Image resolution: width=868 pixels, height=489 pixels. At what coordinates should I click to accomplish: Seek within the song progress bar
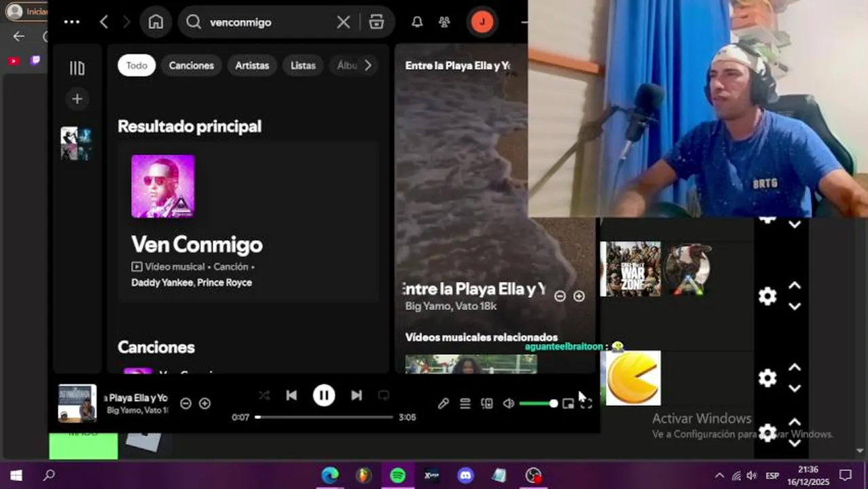[324, 417]
